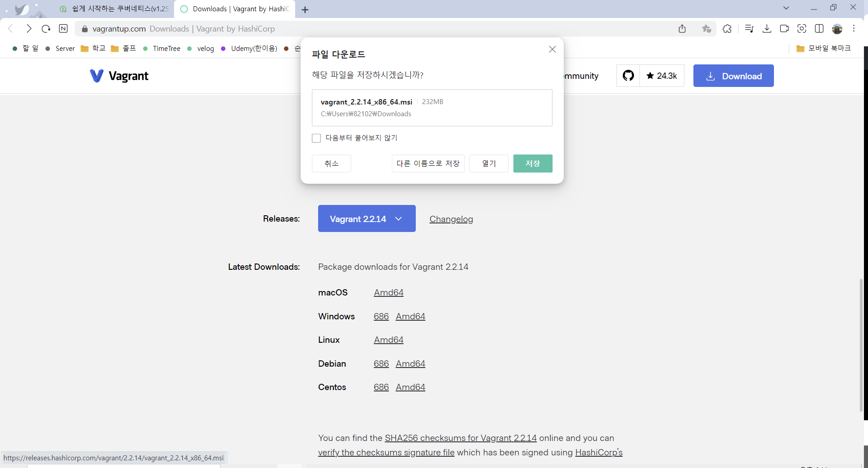
Task: Click the blue Download header button
Action: click(x=733, y=76)
